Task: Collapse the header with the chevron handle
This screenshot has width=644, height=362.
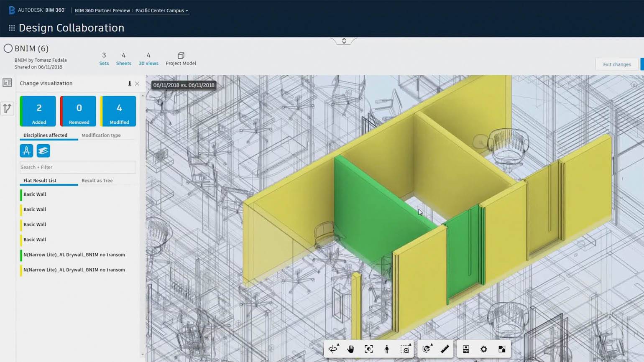Action: click(x=344, y=41)
